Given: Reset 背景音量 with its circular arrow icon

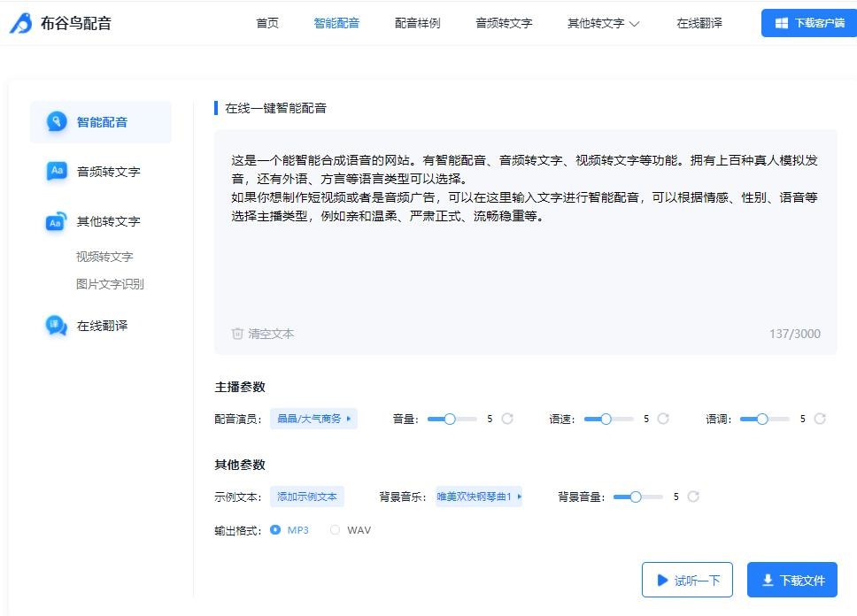Looking at the screenshot, I should coord(693,497).
